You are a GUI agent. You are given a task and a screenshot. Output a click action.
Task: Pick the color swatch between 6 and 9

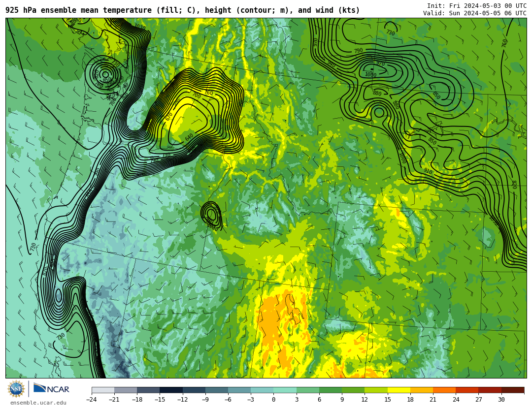pos(331,390)
